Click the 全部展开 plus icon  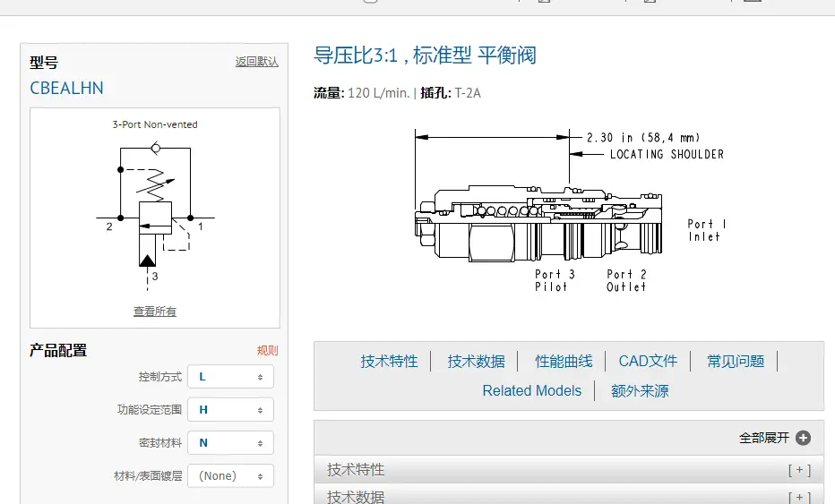tap(803, 438)
